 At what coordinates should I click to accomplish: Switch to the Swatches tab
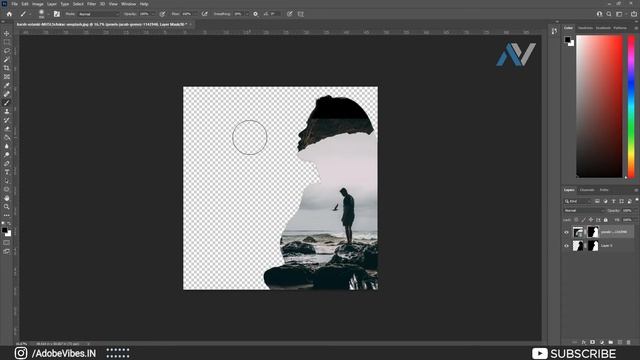tap(585, 28)
